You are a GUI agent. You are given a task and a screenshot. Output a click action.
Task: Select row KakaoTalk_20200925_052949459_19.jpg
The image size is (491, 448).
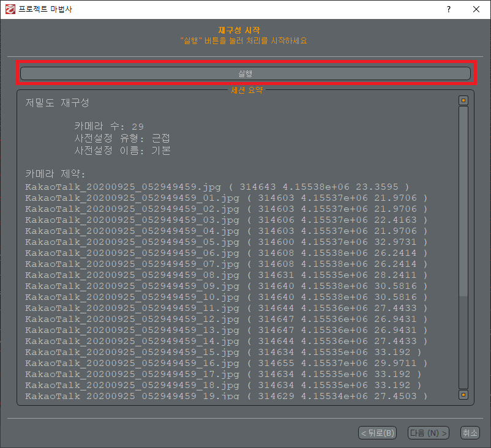tap(226, 396)
